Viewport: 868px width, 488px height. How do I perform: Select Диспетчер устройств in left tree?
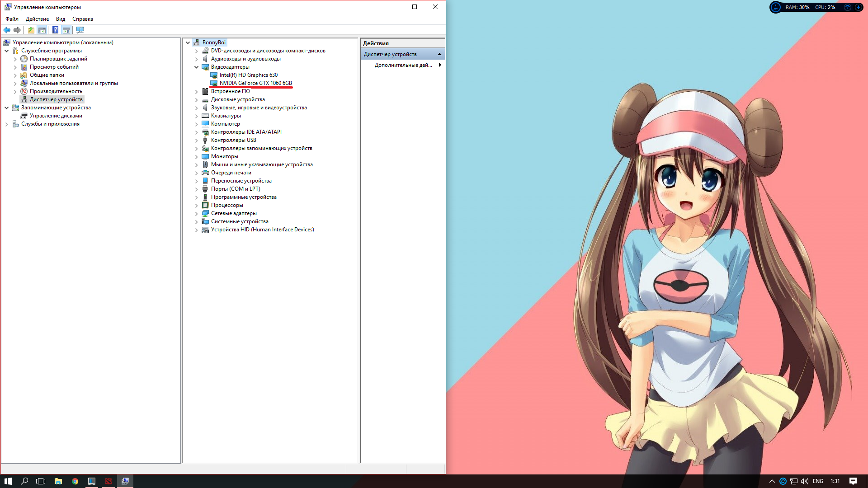click(56, 99)
